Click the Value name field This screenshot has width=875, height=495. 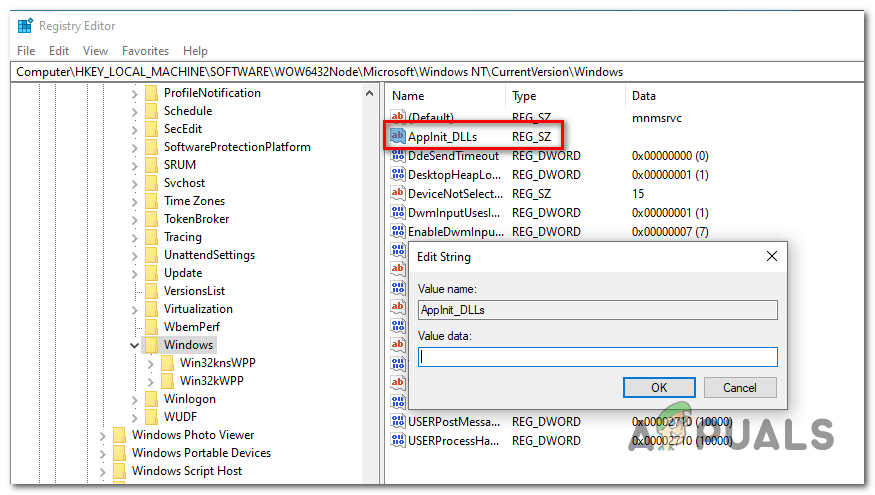click(x=598, y=310)
